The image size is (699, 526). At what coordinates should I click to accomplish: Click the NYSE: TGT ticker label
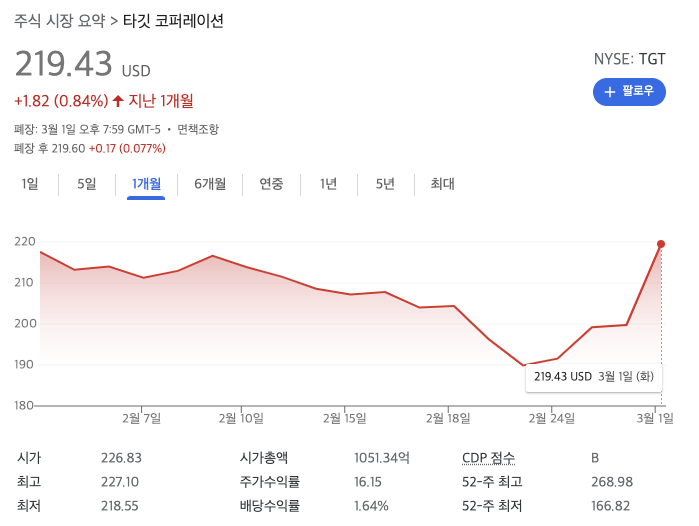(x=629, y=59)
